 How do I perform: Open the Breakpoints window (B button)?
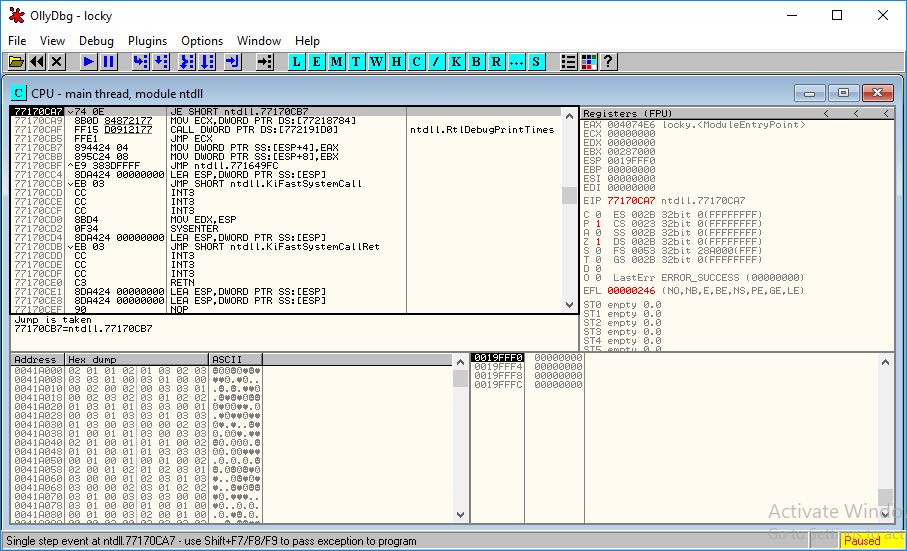tap(476, 61)
